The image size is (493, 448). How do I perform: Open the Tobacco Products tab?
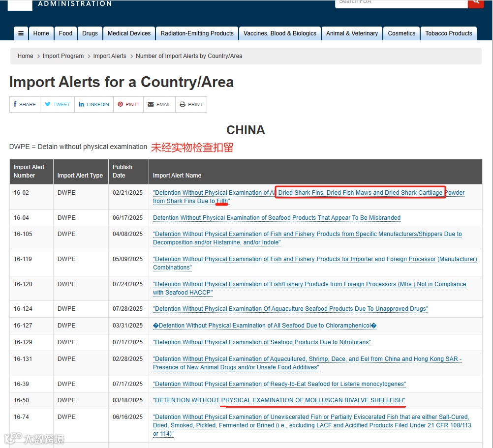[449, 33]
